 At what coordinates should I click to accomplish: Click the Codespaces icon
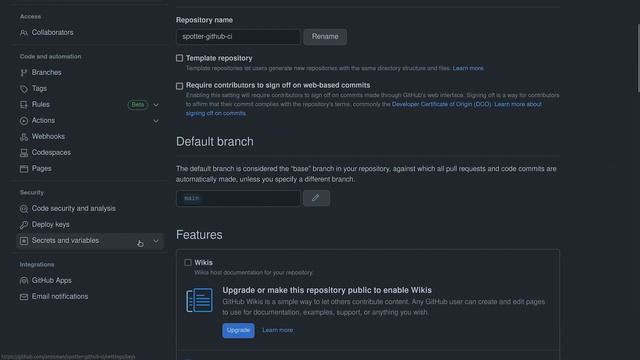tap(24, 153)
